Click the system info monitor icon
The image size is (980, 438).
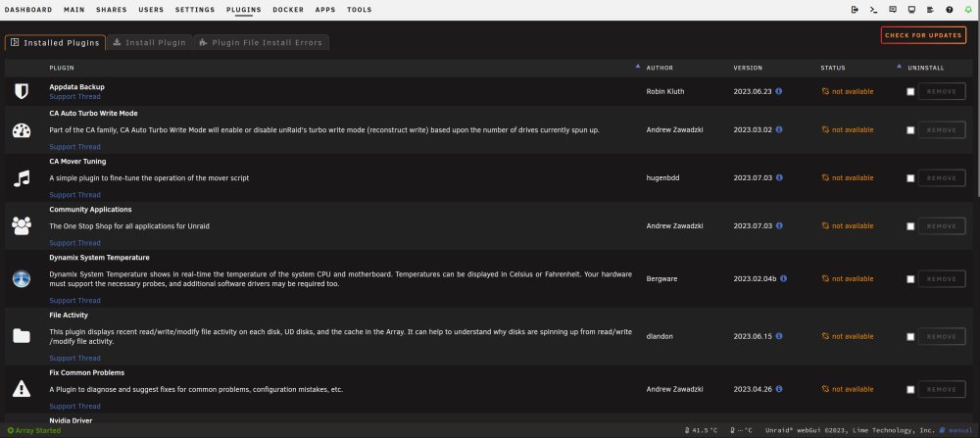click(x=911, y=10)
